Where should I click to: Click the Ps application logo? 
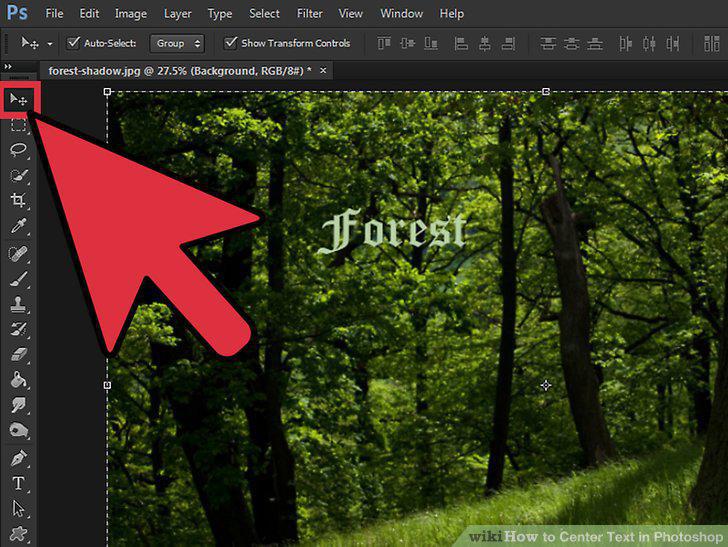click(17, 13)
